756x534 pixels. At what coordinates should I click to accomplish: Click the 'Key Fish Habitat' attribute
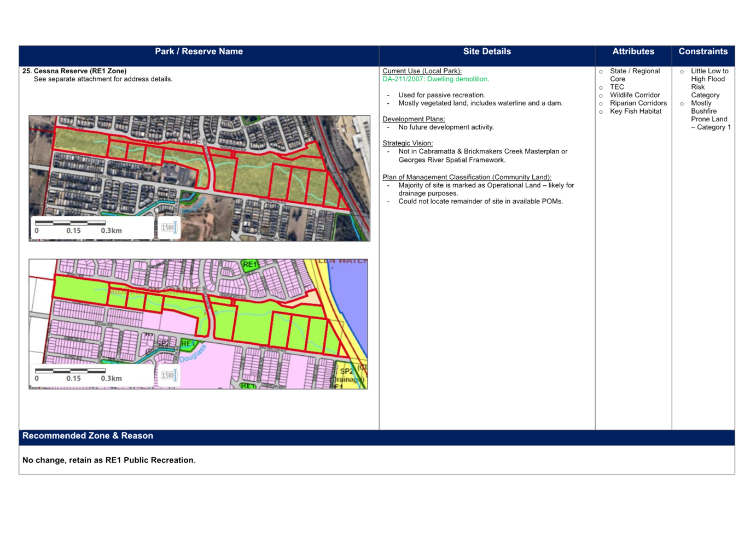[x=636, y=112]
